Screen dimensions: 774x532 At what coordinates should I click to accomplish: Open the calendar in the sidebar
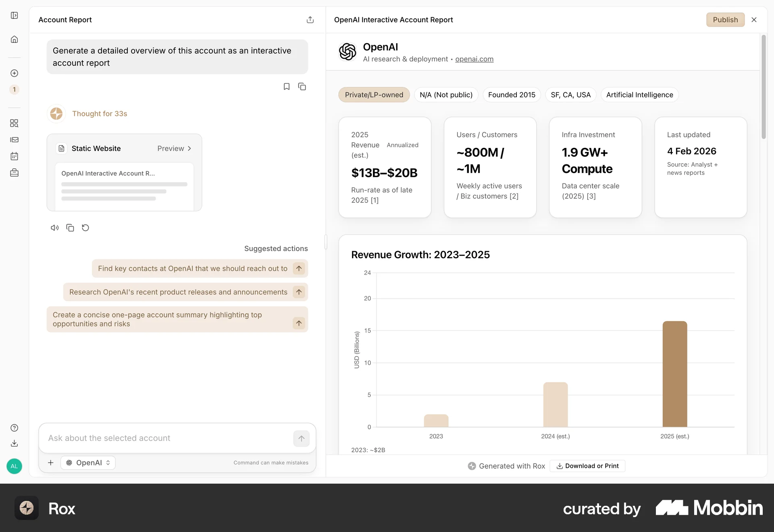(15, 156)
